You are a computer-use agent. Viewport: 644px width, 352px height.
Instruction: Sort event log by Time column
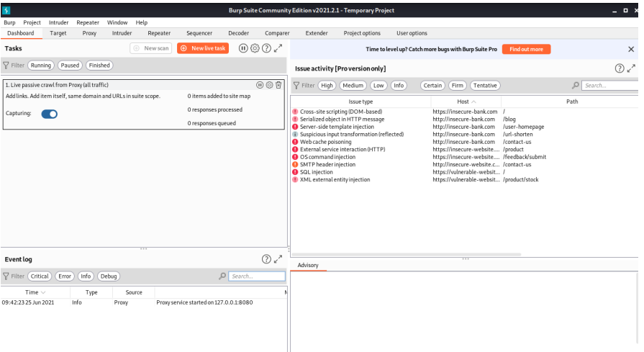coord(35,292)
